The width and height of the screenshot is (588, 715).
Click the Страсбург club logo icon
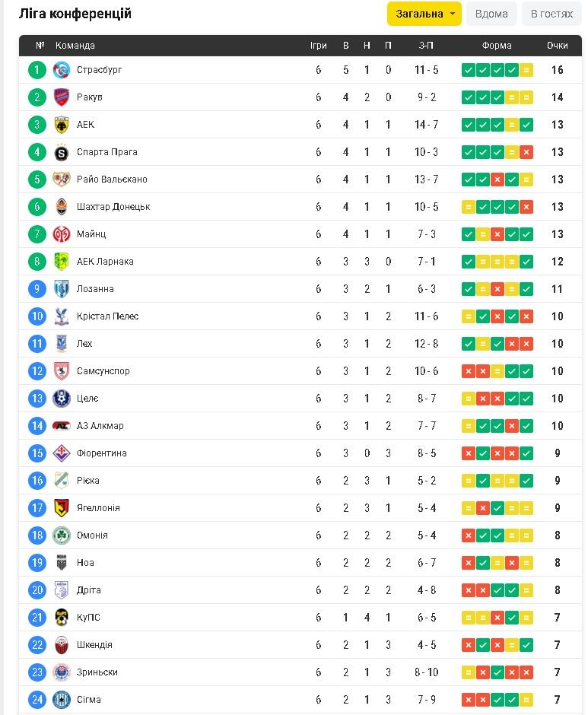[x=62, y=70]
